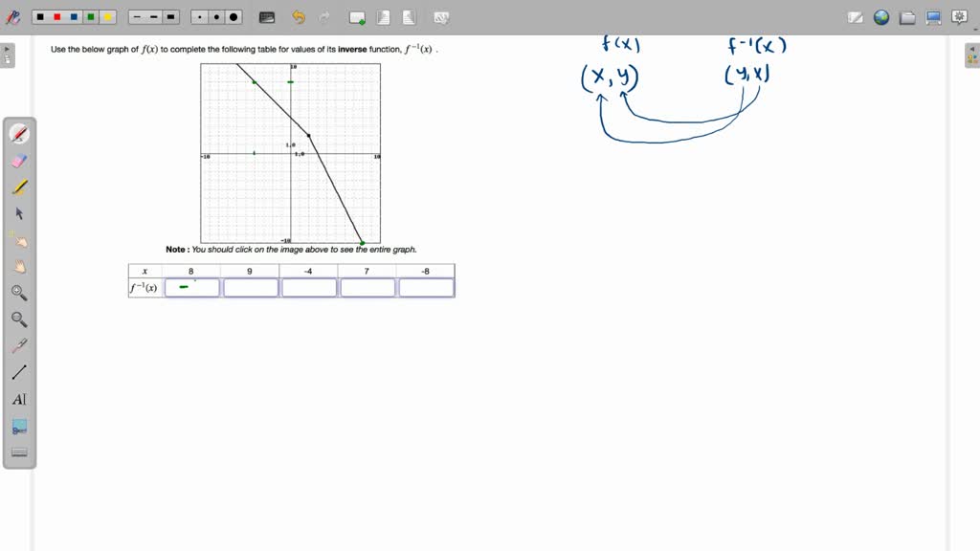Pick the green color swatch
Screen dimensions: 980x551
(90, 16)
